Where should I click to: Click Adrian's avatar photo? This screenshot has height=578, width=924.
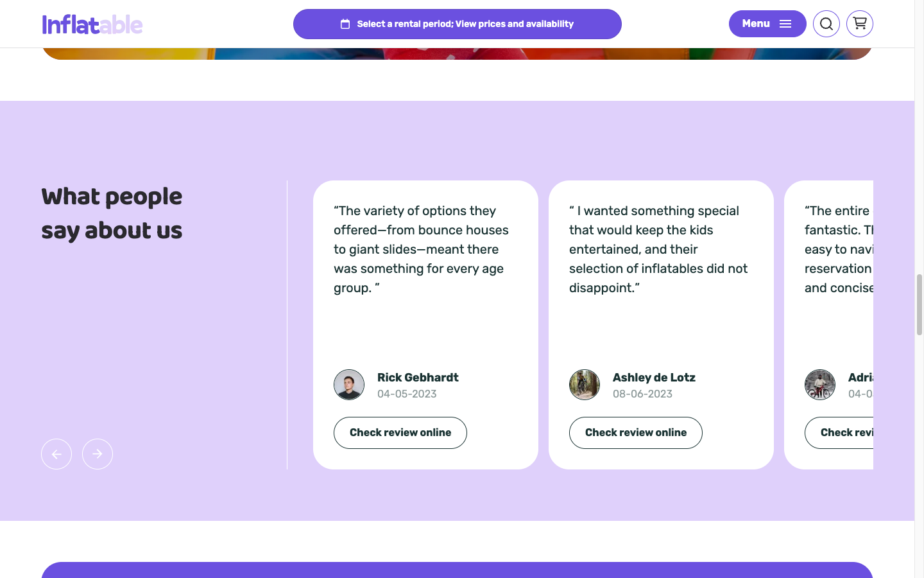pyautogui.click(x=820, y=385)
